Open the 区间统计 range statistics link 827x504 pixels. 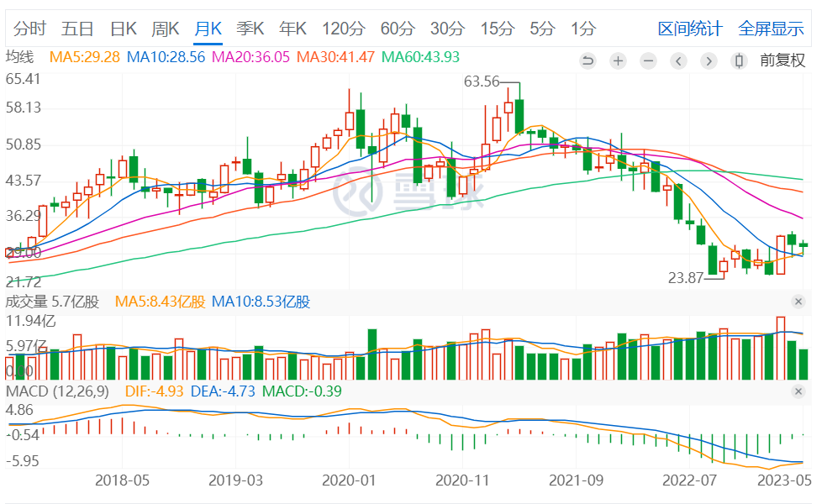tap(690, 29)
